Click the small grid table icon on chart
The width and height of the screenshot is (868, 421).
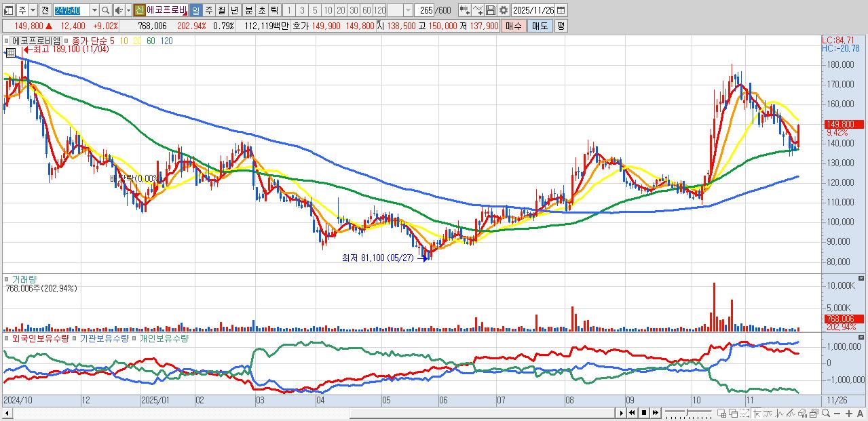click(11, 52)
